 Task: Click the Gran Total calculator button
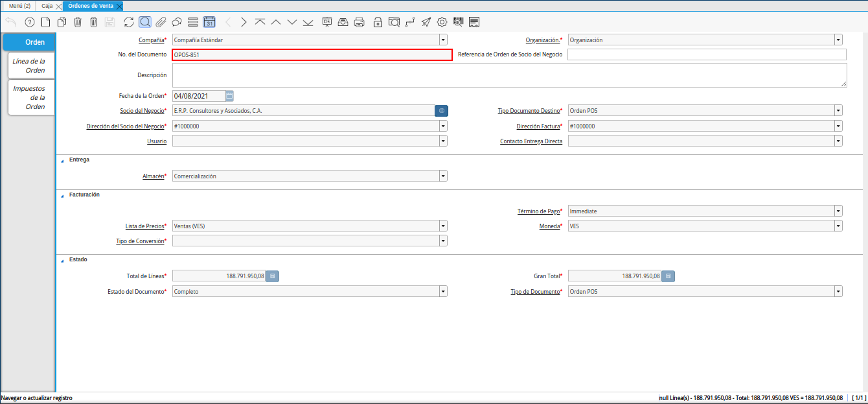pyautogui.click(x=668, y=276)
